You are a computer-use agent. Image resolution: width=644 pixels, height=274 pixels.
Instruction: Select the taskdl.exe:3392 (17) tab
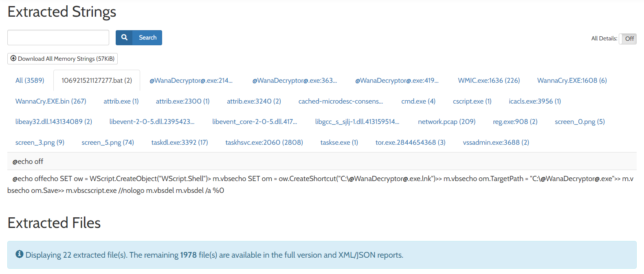click(x=180, y=142)
